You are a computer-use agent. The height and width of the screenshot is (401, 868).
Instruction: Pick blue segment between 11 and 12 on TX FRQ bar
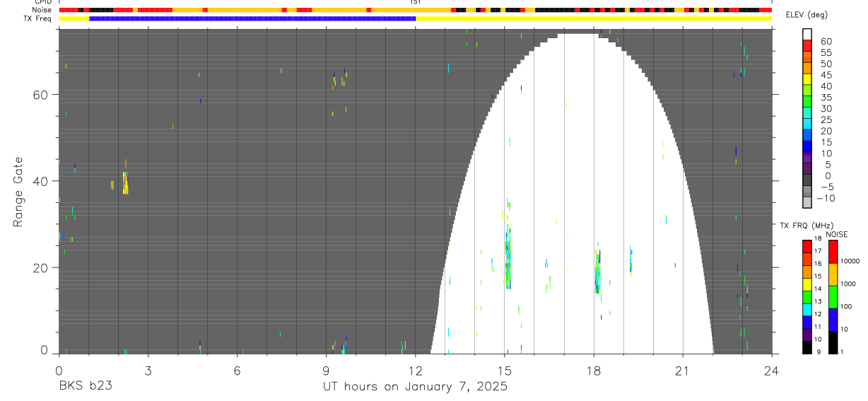click(x=807, y=322)
